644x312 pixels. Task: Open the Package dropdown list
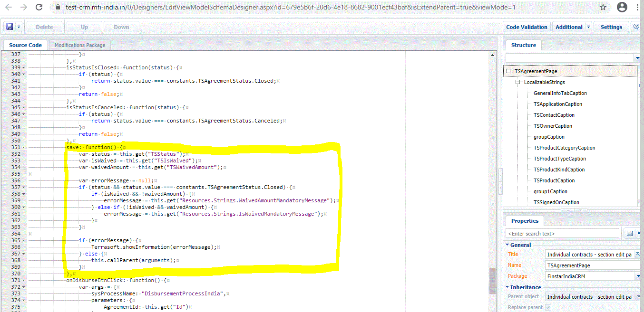(x=637, y=276)
